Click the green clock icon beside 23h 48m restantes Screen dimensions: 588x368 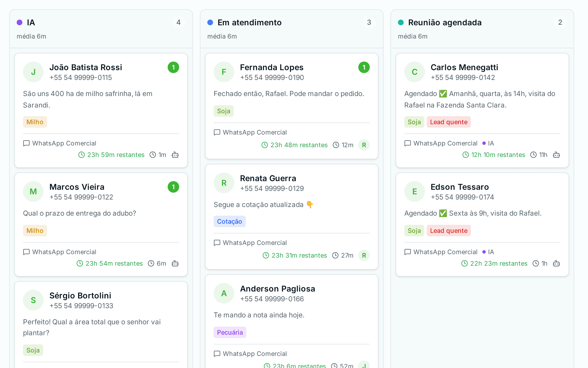265,145
